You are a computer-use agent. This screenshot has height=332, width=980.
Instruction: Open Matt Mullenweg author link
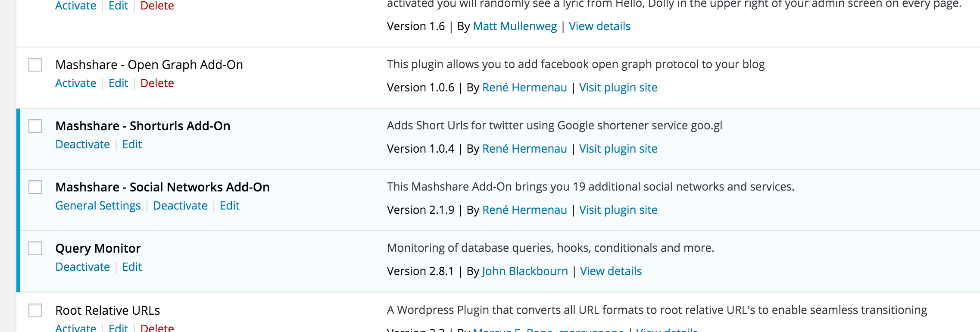tap(515, 26)
